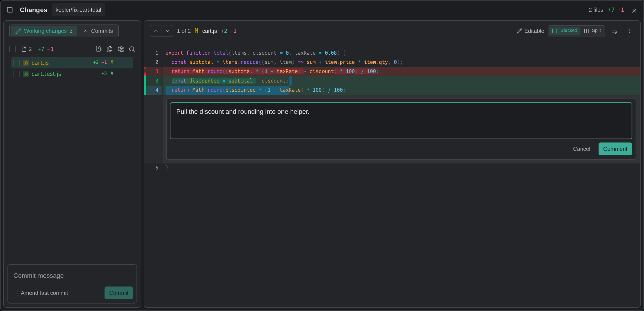644x311 pixels.
Task: Cancel the comment
Action: [581, 149]
